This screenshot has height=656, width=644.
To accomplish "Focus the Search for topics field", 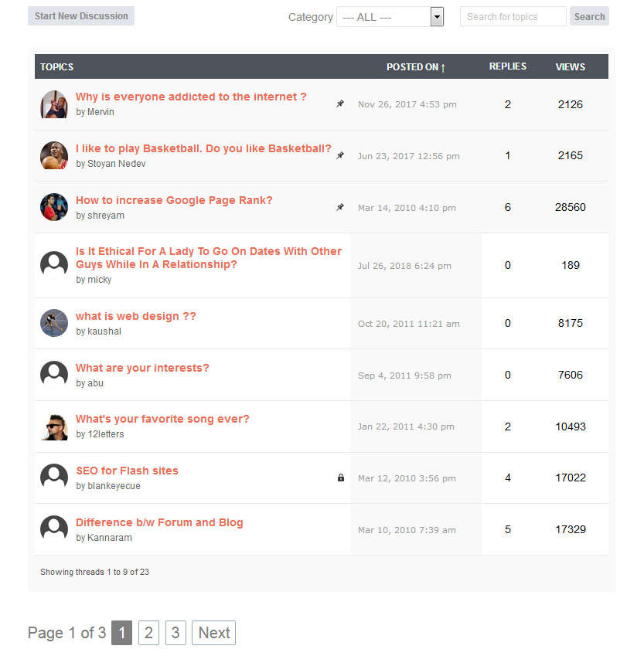I will coord(513,16).
